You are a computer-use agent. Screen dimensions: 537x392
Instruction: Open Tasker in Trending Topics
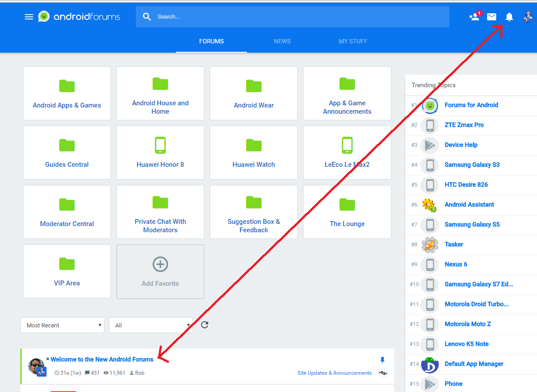pos(454,244)
